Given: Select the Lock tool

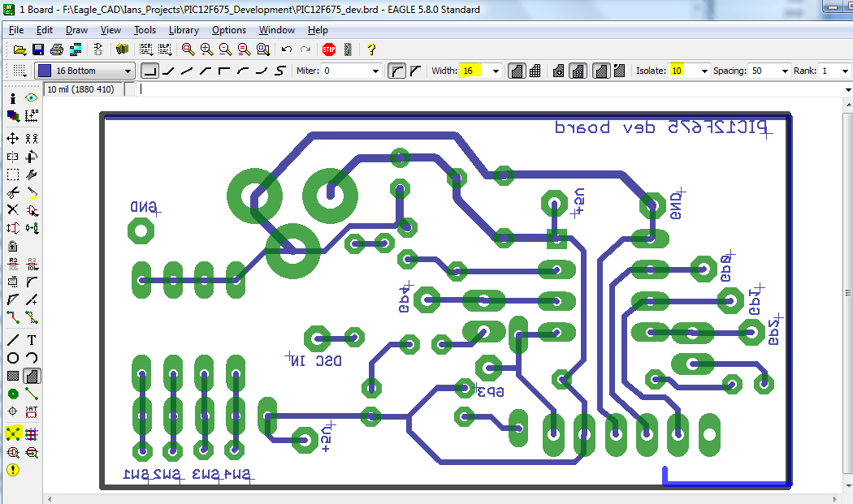Looking at the screenshot, I should click(x=13, y=246).
